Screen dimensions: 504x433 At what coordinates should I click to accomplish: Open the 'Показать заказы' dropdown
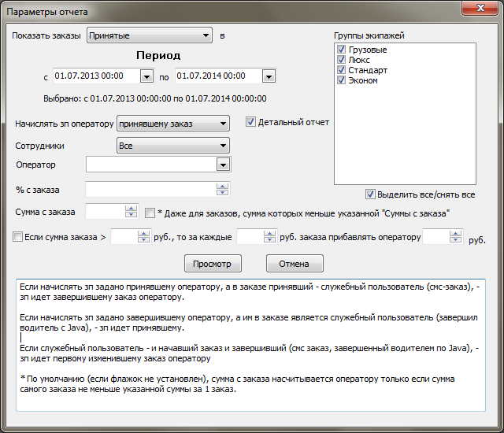(x=206, y=35)
